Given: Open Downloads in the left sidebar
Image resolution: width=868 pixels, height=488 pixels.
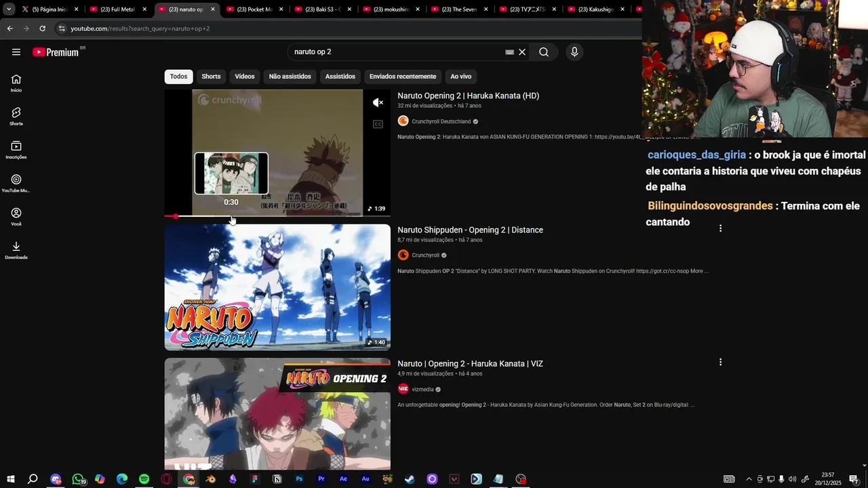Looking at the screenshot, I should coord(16,250).
